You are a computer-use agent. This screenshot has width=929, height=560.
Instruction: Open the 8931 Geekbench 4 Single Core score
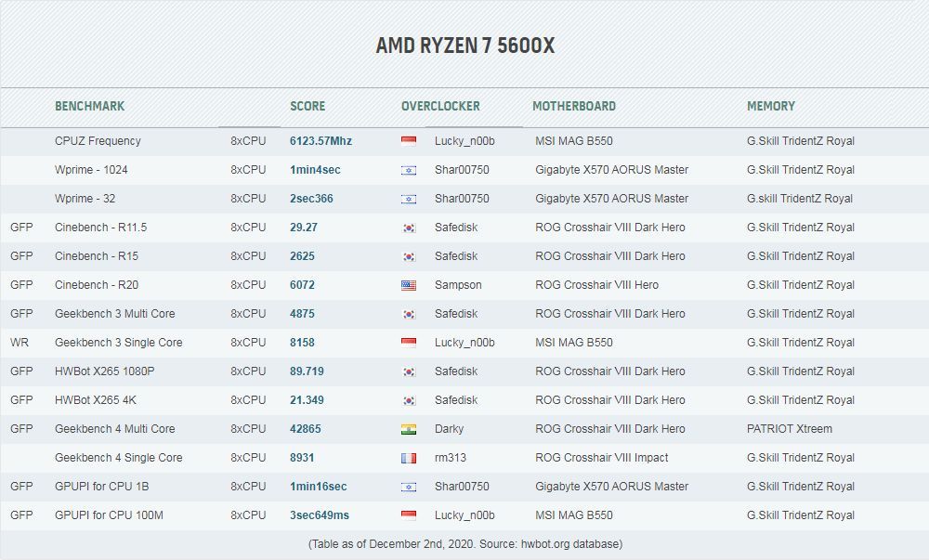pyautogui.click(x=302, y=458)
